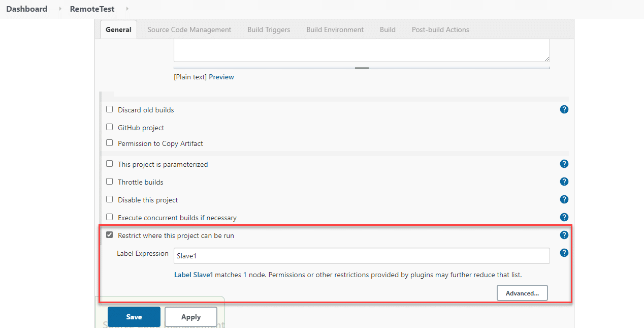The image size is (644, 328).
Task: Go to Build Triggers tab
Action: tap(269, 29)
